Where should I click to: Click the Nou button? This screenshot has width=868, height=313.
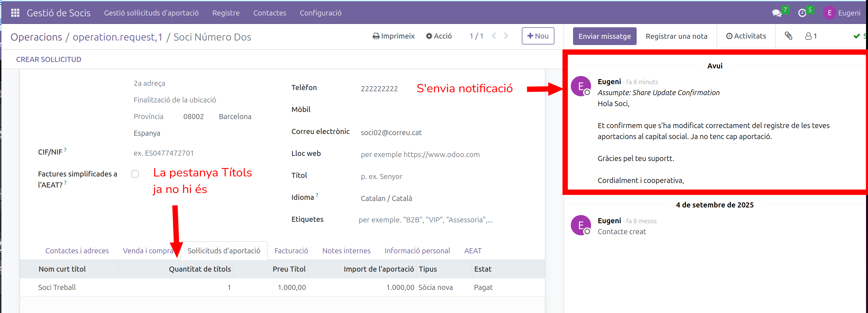point(538,36)
